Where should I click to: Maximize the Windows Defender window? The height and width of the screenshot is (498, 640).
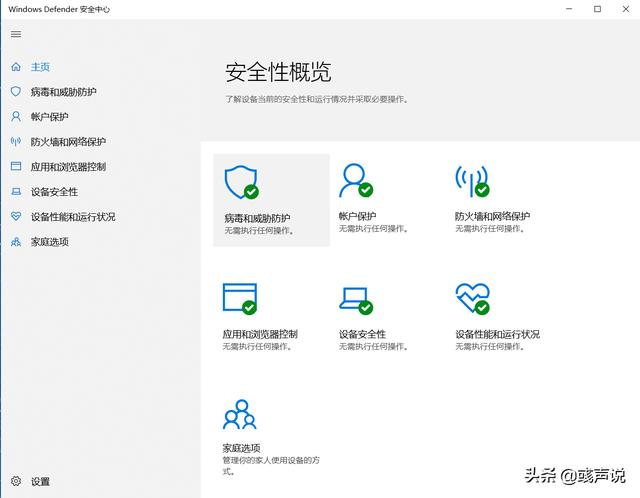pyautogui.click(x=597, y=9)
